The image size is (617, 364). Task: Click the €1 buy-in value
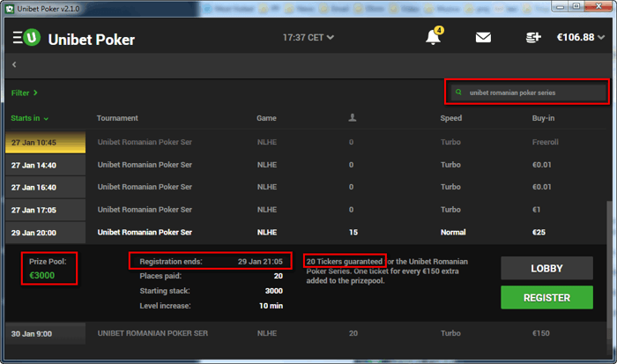click(x=536, y=210)
